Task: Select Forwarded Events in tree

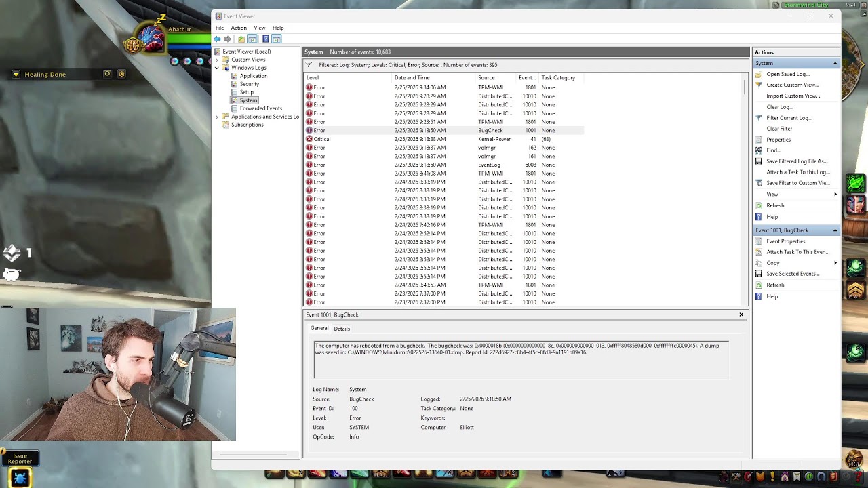Action: coord(261,108)
